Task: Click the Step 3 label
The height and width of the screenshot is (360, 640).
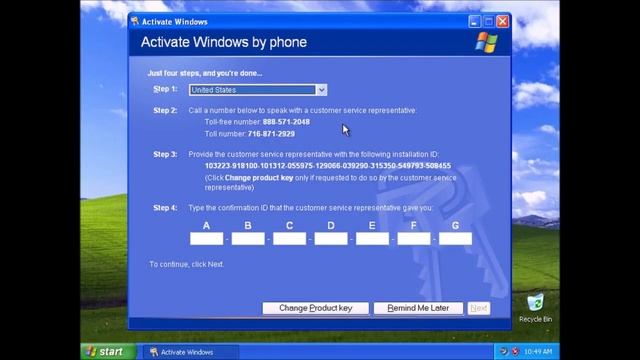Action: 165,154
